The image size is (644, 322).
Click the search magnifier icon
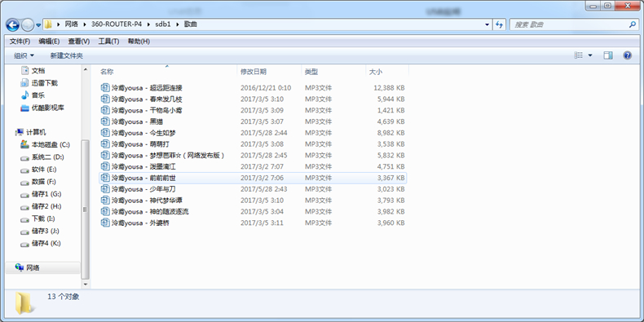[x=632, y=24]
